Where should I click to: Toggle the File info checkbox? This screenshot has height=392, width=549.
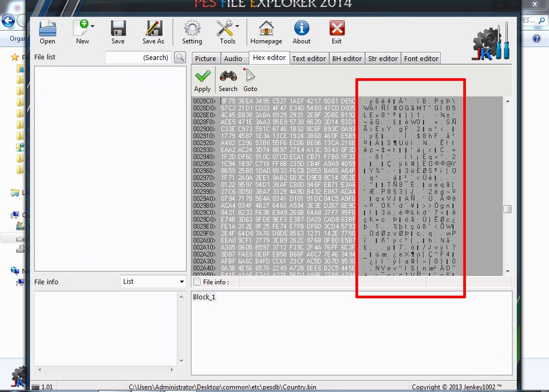(197, 282)
